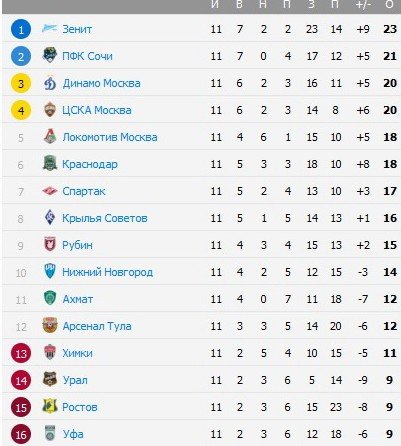Click the Спартак red diamond logo

(50, 191)
